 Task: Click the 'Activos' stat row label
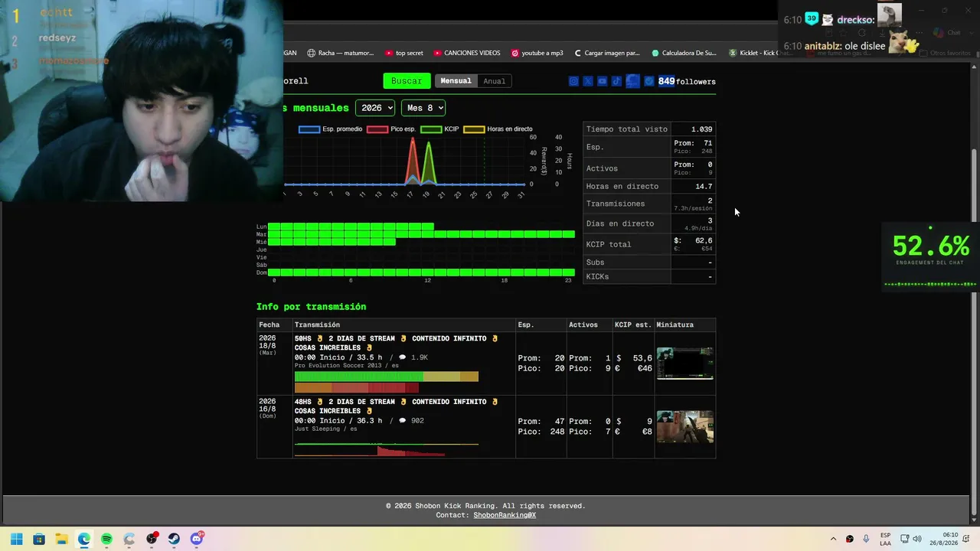pos(602,168)
